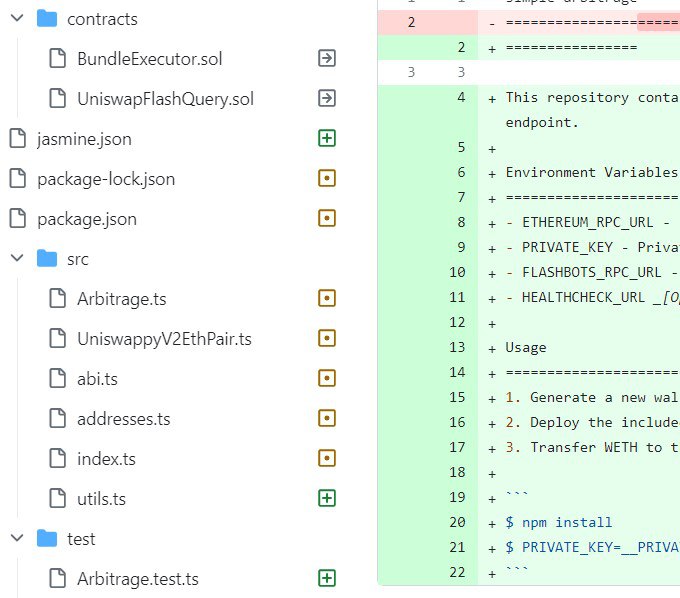Click deleted line number 2 in the diff
This screenshot has width=680, height=598.
(411, 22)
